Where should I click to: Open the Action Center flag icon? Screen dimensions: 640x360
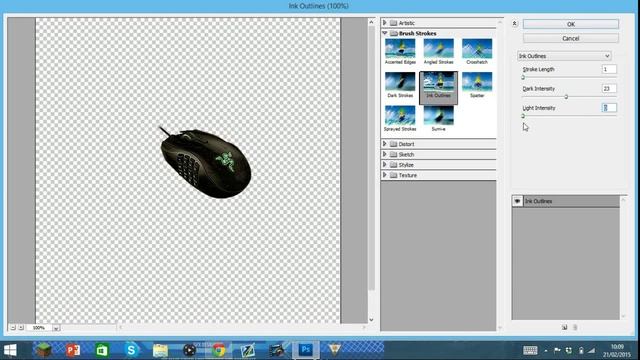tap(557, 350)
